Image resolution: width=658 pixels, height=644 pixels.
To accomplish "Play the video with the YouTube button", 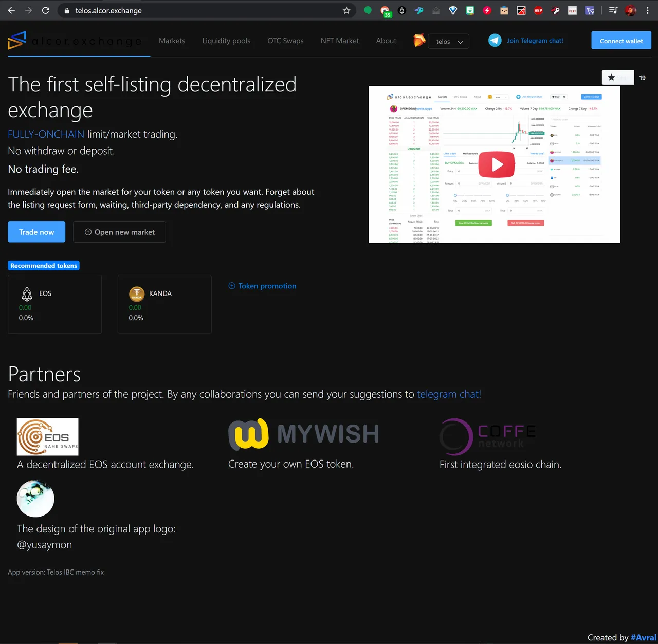I will click(497, 164).
